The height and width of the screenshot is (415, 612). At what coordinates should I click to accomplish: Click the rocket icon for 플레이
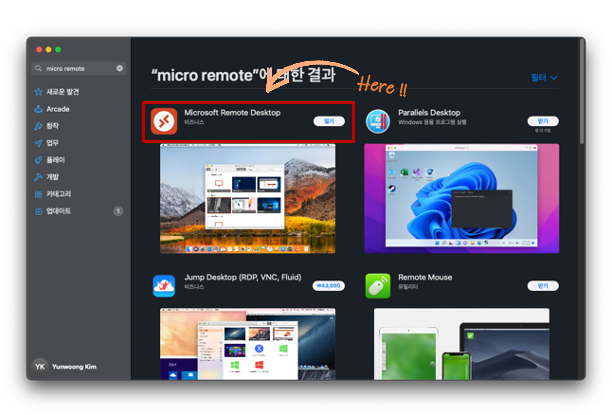point(38,160)
